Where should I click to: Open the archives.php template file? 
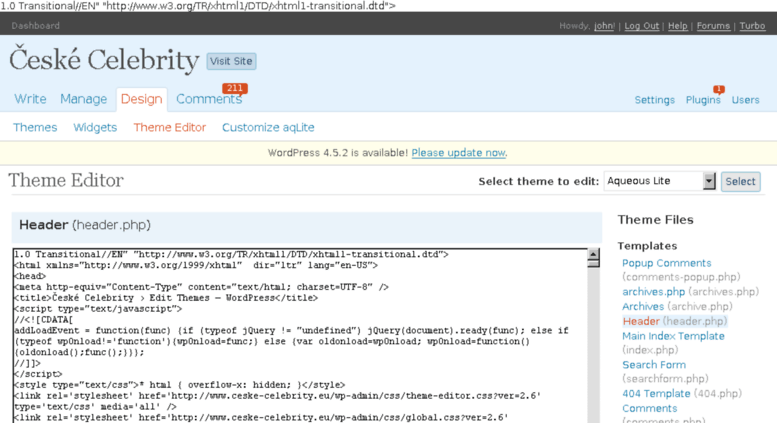[x=654, y=292]
